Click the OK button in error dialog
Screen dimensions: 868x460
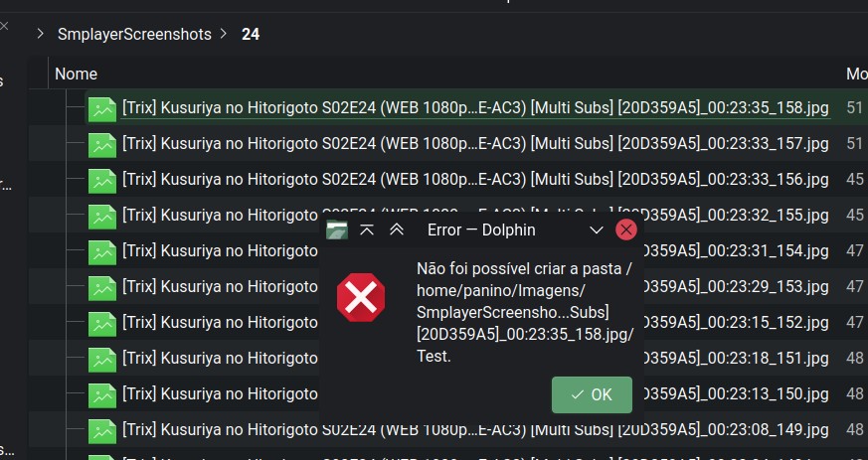tap(592, 394)
